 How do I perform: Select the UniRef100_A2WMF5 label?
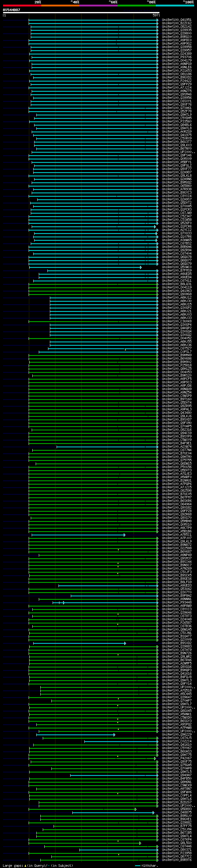tap(176, 664)
